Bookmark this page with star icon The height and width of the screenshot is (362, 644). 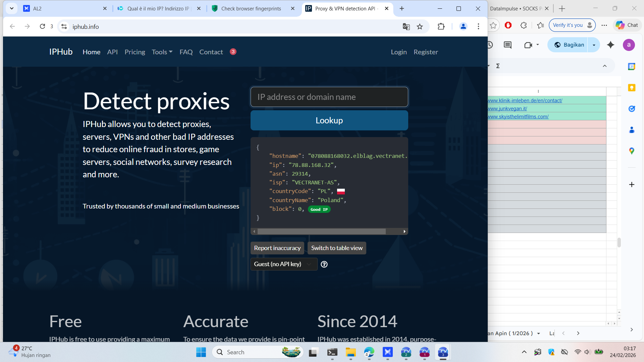[420, 26]
